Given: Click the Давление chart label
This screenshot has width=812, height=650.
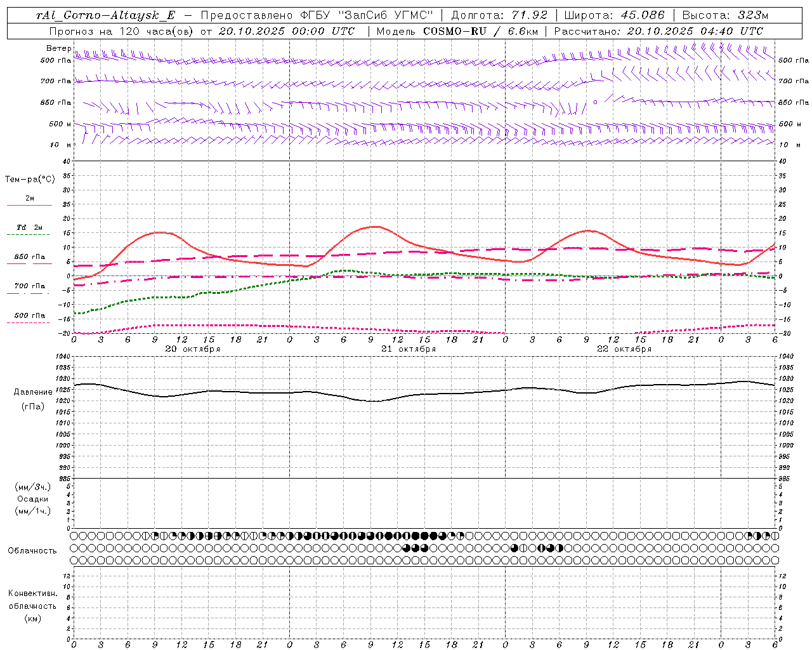Looking at the screenshot, I should [33, 392].
